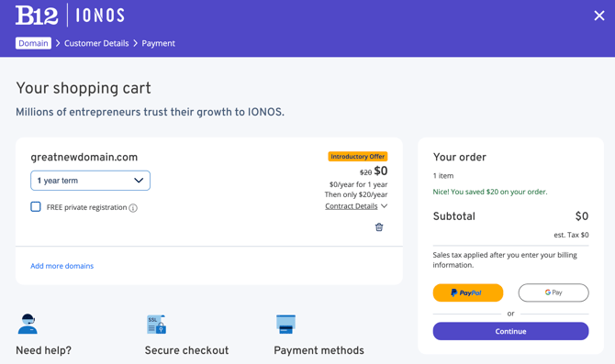Click the Secure checkout SSL icon
Image resolution: width=615 pixels, height=364 pixels.
point(156,325)
